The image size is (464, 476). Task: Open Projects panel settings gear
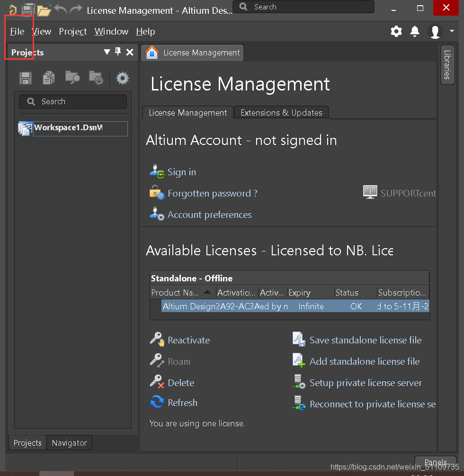pyautogui.click(x=123, y=78)
